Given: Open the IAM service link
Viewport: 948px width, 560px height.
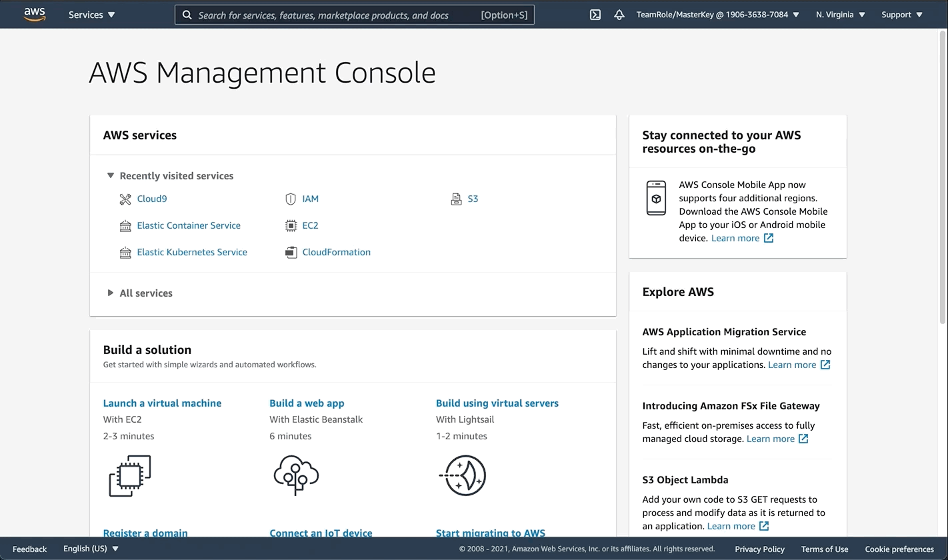Looking at the screenshot, I should point(310,199).
